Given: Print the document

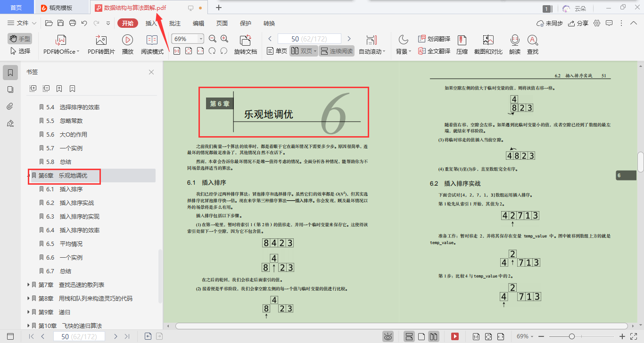Looking at the screenshot, I should pos(73,23).
